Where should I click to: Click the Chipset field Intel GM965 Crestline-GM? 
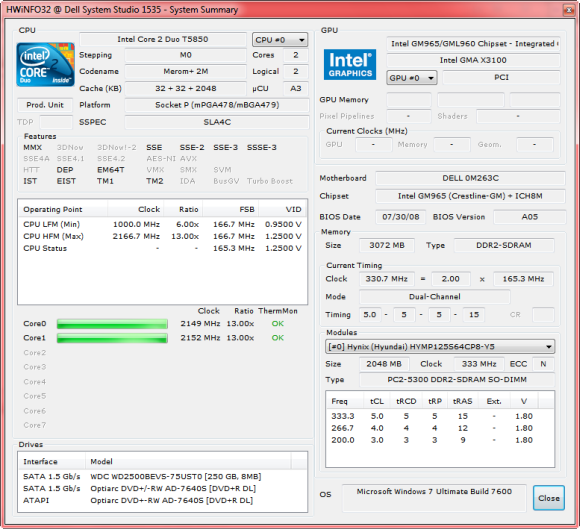470,196
